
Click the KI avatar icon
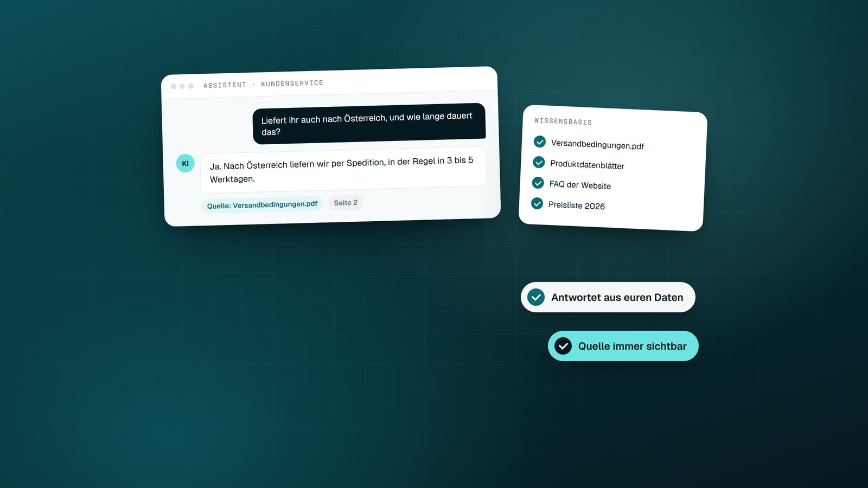pyautogui.click(x=185, y=163)
